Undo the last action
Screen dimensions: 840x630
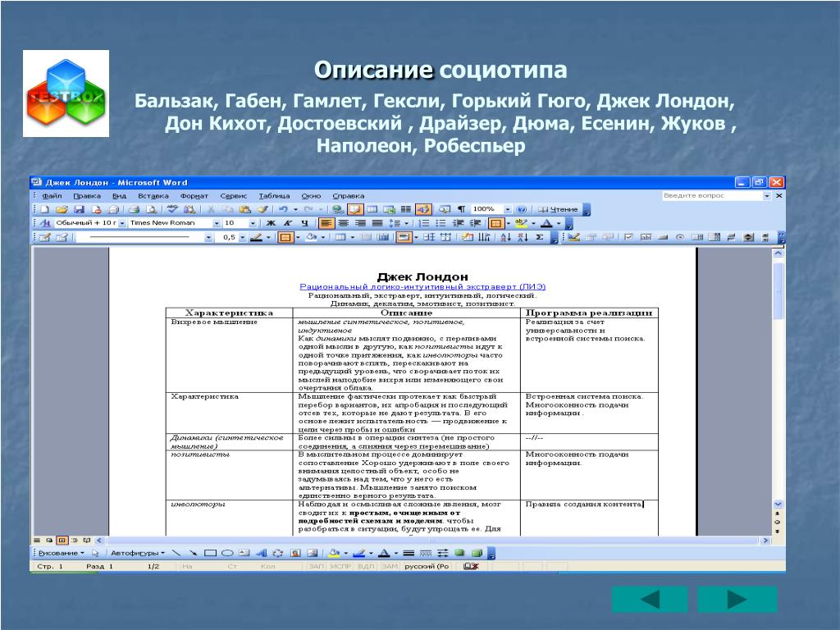pyautogui.click(x=283, y=209)
